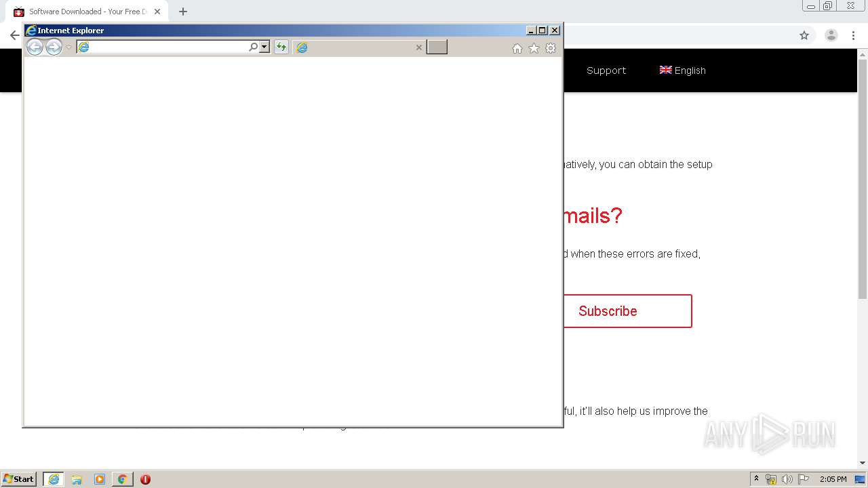
Task: Click the Chrome back arrow
Action: click(x=14, y=35)
